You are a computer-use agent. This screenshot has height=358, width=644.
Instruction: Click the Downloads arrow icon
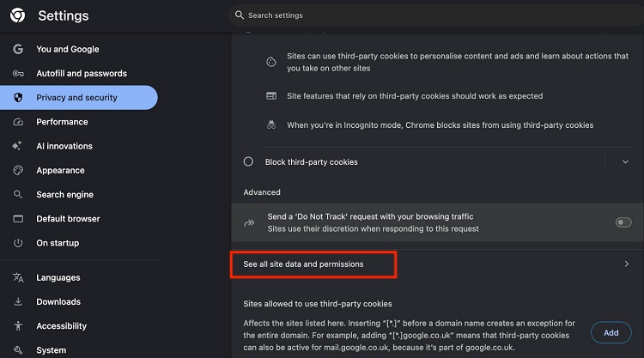click(x=18, y=302)
